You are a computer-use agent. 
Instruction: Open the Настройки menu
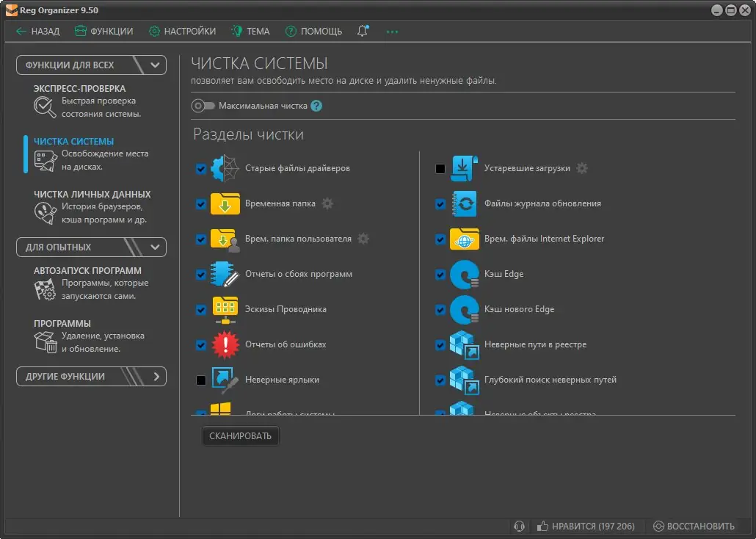(x=182, y=32)
